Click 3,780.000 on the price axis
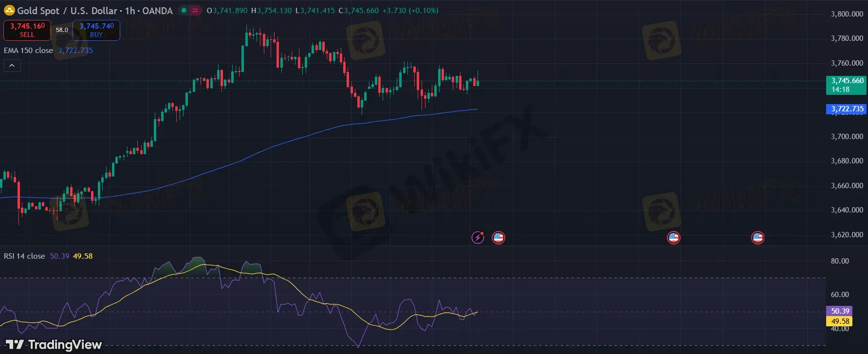Image resolution: width=868 pixels, height=354 pixels. coord(847,38)
